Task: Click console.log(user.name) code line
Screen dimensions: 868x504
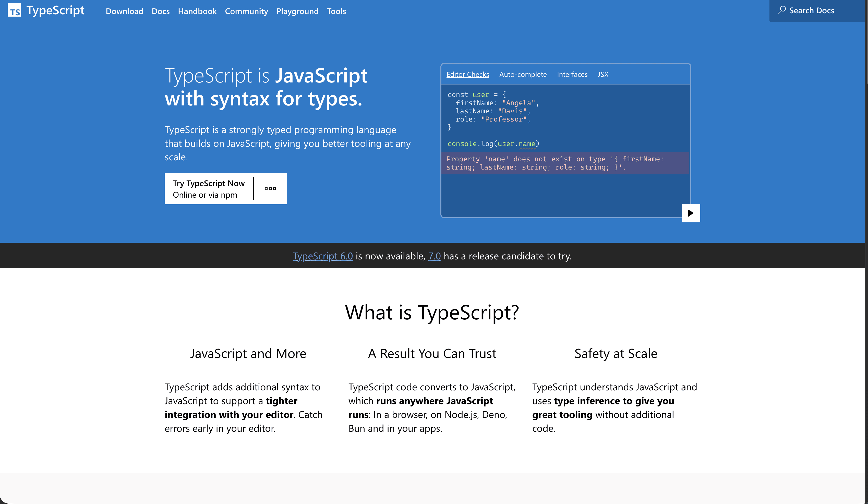Action: [x=493, y=144]
